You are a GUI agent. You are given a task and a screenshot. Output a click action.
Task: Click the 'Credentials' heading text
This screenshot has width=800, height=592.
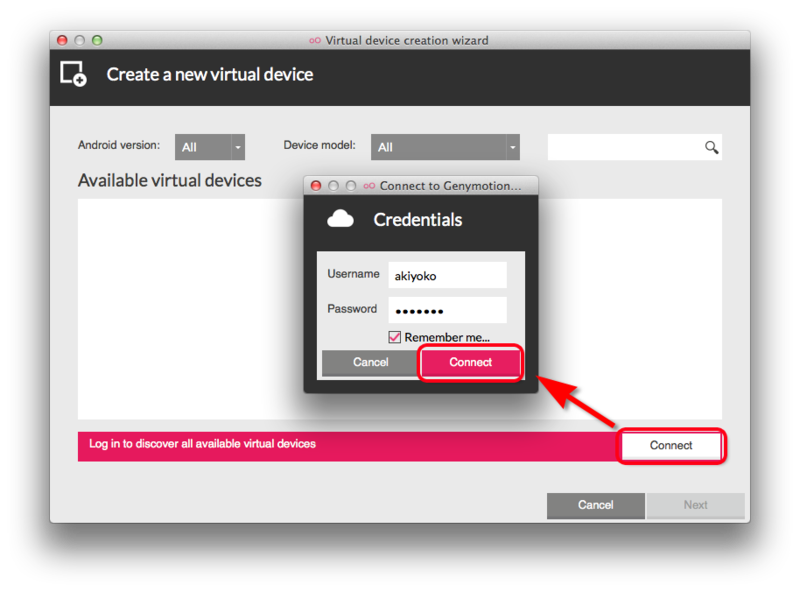(418, 219)
